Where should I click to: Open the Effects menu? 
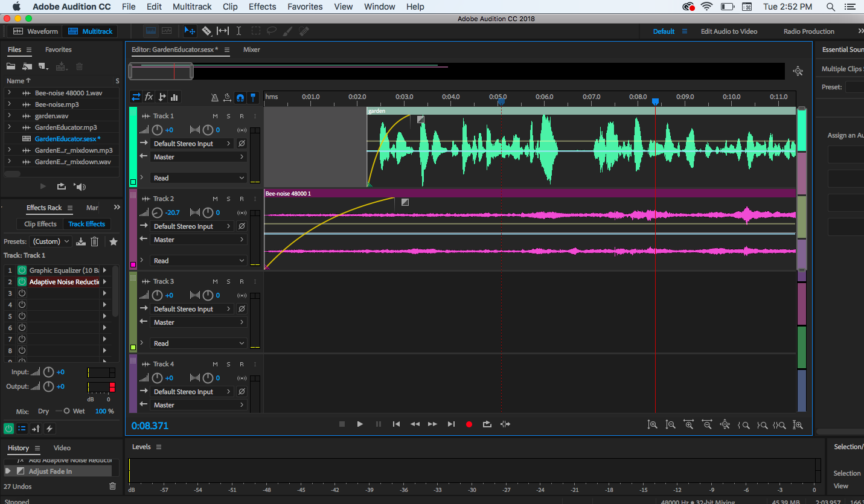coord(262,7)
